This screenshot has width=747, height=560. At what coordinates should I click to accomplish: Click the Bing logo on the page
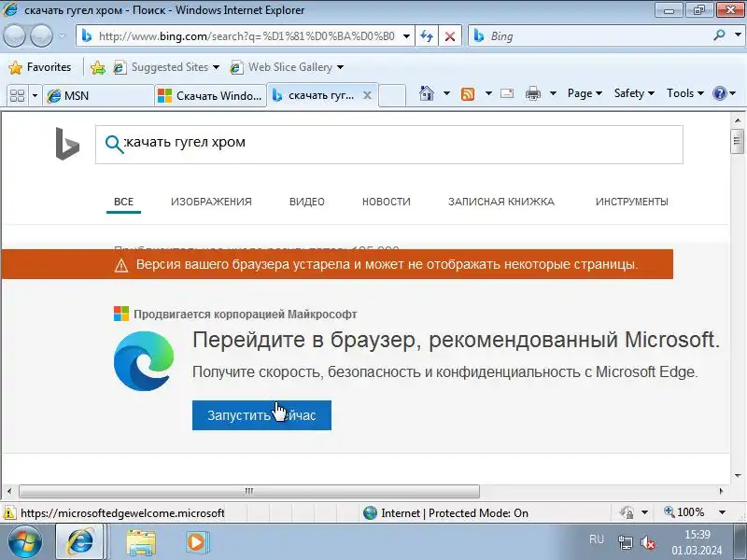(x=67, y=144)
